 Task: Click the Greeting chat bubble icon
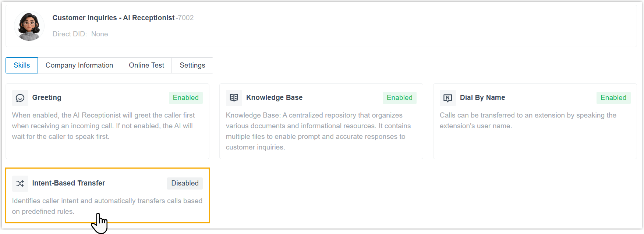click(x=20, y=98)
